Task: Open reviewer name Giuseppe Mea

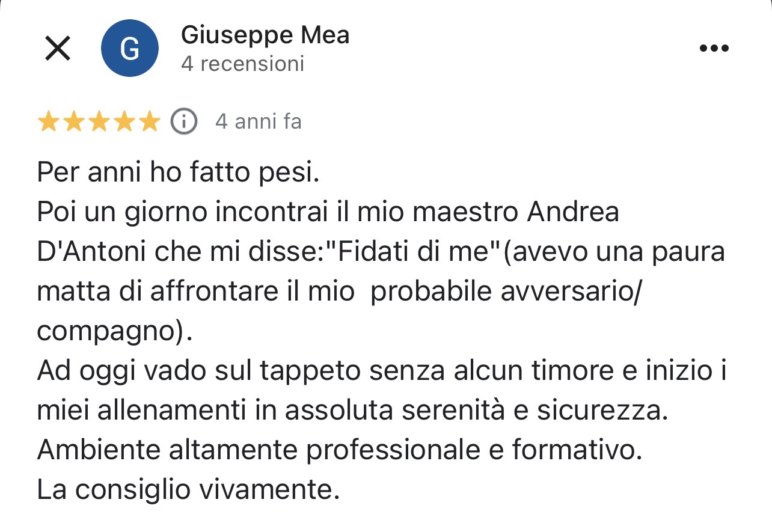Action: click(265, 36)
